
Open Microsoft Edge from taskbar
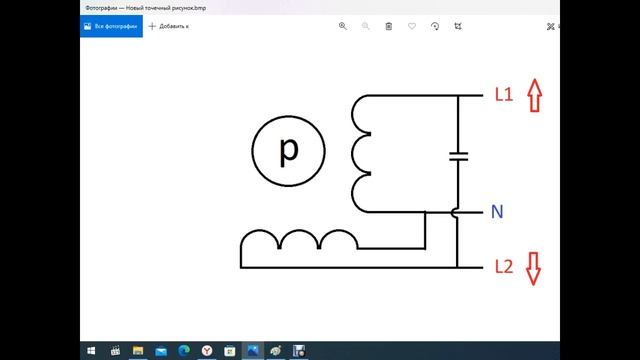(184, 351)
